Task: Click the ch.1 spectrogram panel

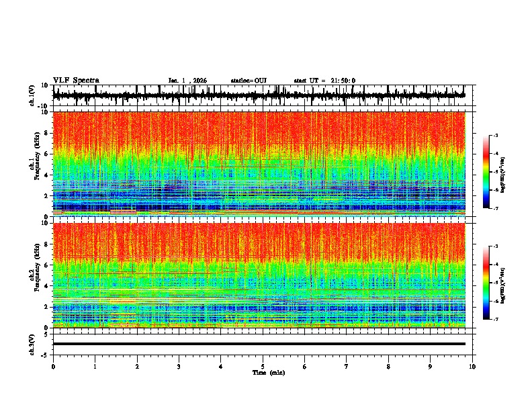Action: pos(259,164)
